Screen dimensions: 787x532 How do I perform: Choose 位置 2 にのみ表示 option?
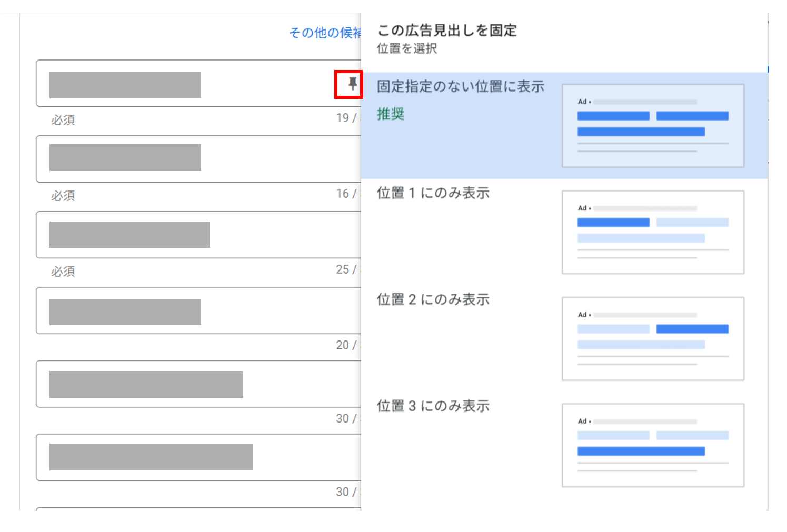433,299
